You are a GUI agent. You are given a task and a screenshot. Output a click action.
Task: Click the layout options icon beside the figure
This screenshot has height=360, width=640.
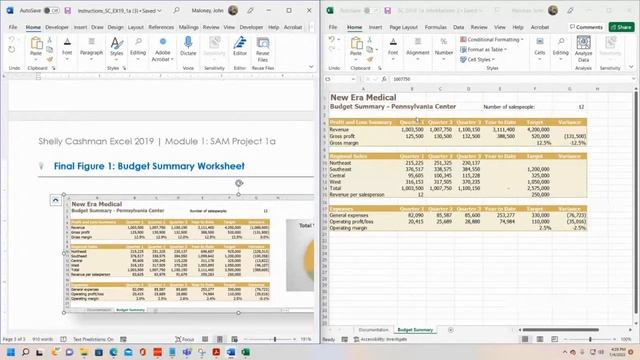pyautogui.click(x=56, y=200)
